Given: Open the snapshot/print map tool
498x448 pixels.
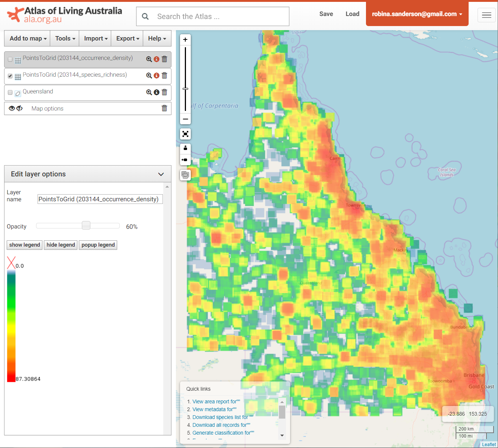Looking at the screenshot, I should [x=185, y=175].
